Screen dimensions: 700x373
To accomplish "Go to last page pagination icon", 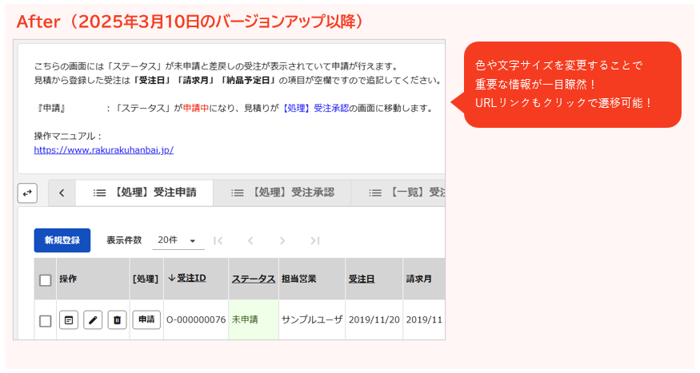I will (x=315, y=240).
